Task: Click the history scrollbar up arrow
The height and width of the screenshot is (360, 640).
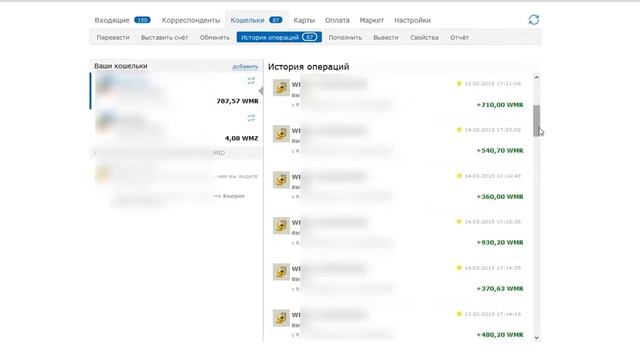Action: [536, 77]
